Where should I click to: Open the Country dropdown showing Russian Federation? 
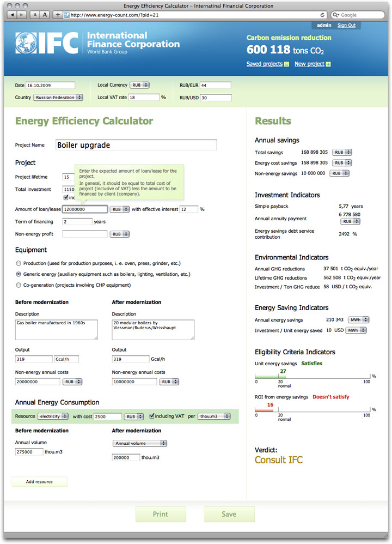(x=58, y=98)
